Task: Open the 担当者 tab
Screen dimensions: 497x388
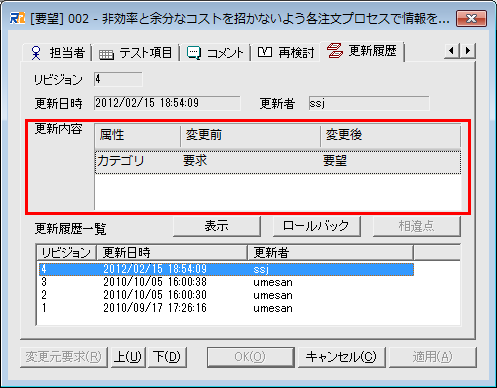Action: [58, 52]
